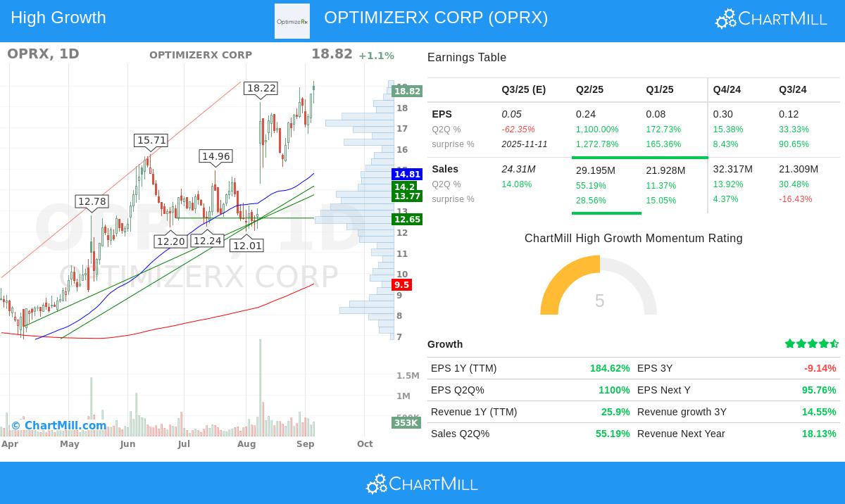
Task: Click the 32.317M sales value
Action: 732,169
